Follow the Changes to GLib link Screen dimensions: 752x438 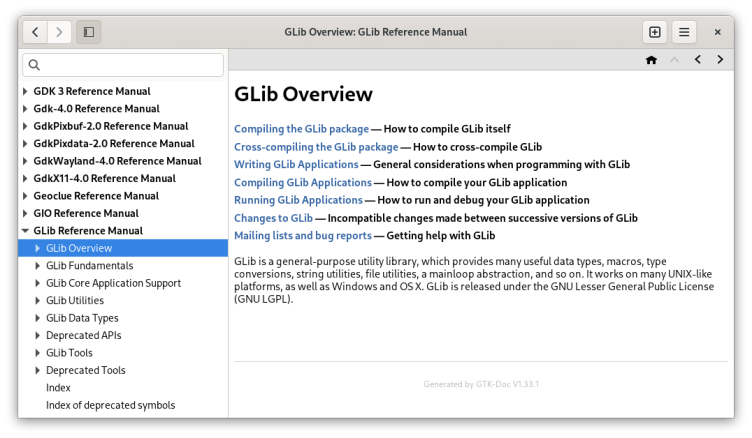[x=273, y=218]
